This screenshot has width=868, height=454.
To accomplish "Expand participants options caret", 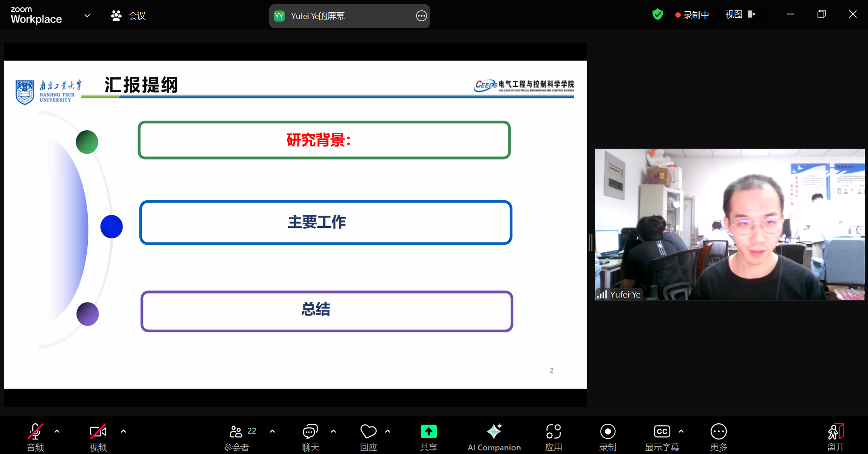I will tap(272, 431).
